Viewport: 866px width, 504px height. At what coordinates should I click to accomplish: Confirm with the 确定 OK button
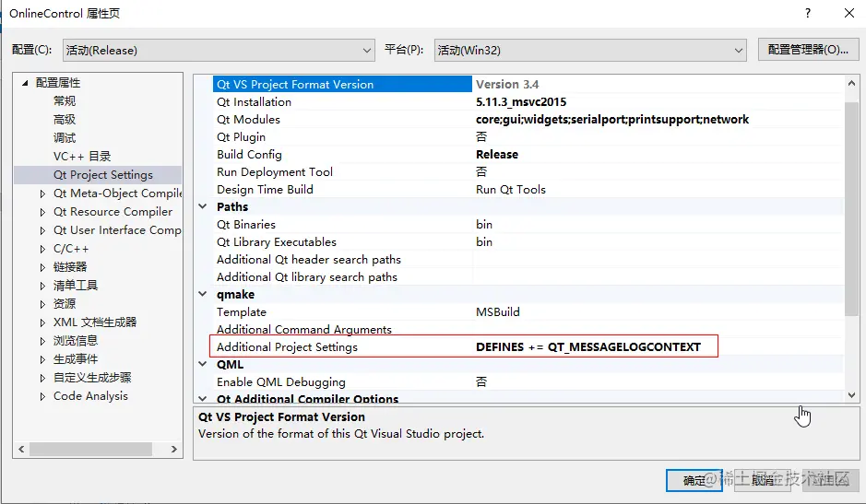[694, 480]
